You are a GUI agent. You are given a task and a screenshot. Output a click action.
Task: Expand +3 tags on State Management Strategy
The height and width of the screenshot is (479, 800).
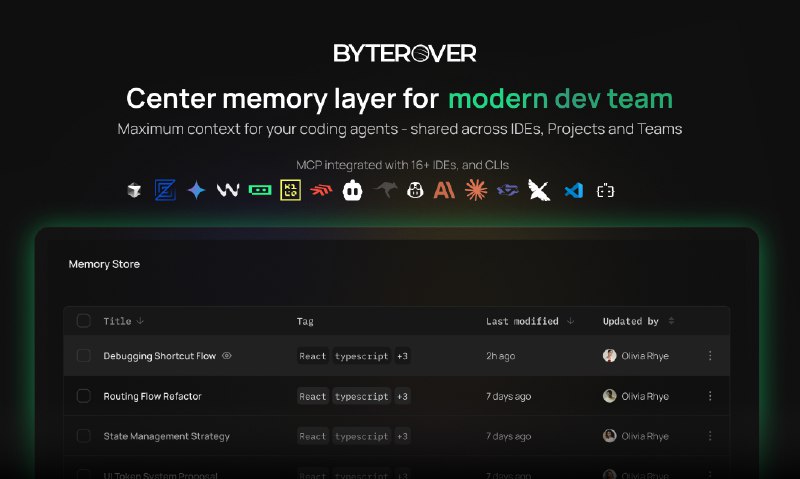click(x=403, y=436)
